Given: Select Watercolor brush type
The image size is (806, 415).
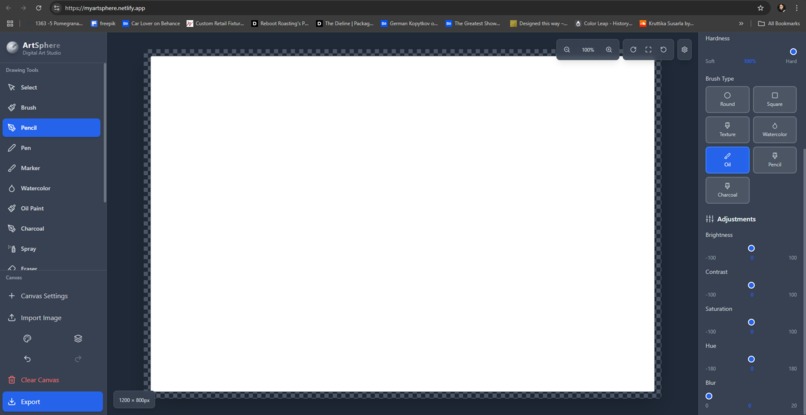Looking at the screenshot, I should pos(775,130).
